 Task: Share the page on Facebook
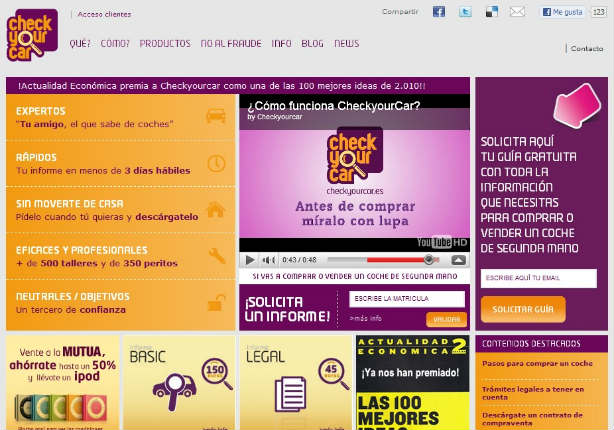(x=438, y=12)
